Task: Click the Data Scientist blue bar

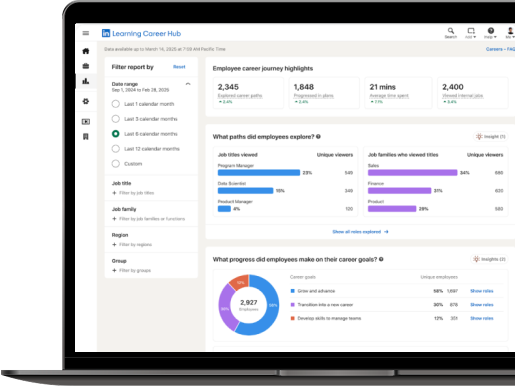Action: point(245,191)
